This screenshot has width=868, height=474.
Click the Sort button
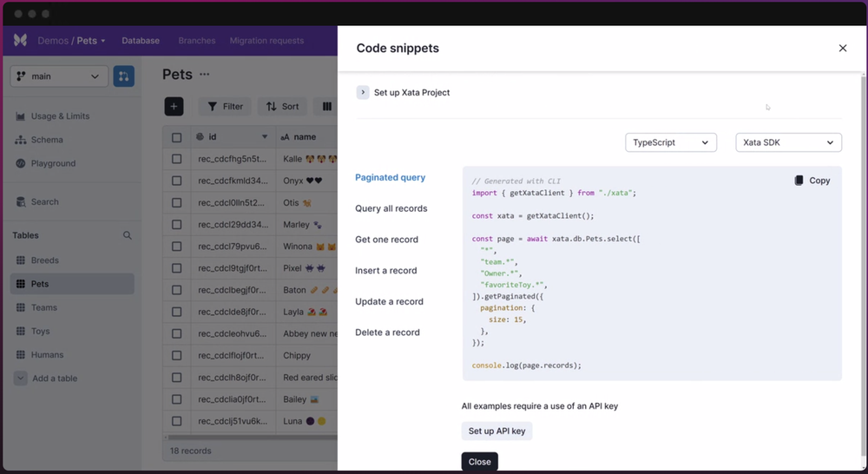(282, 106)
